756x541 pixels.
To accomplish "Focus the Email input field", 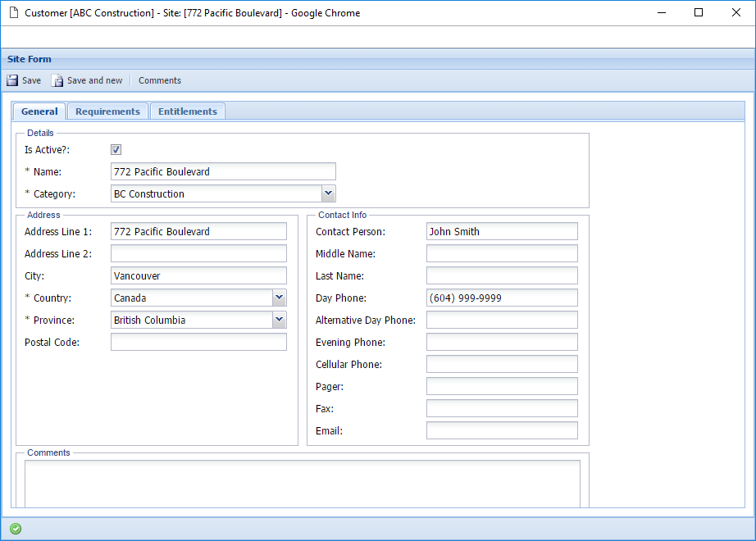I will tap(502, 430).
